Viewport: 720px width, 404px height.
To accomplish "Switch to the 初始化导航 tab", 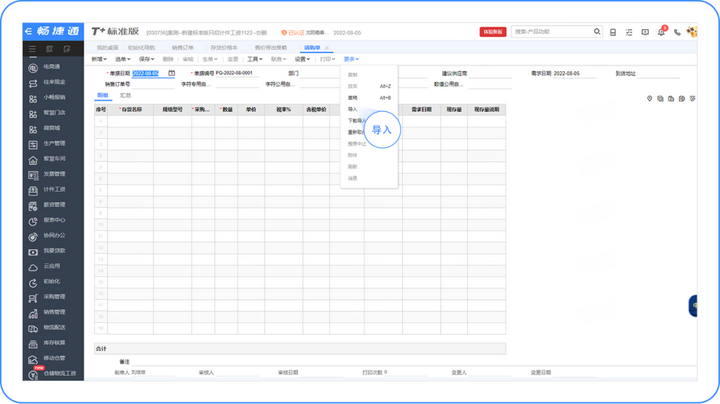I will tap(141, 48).
